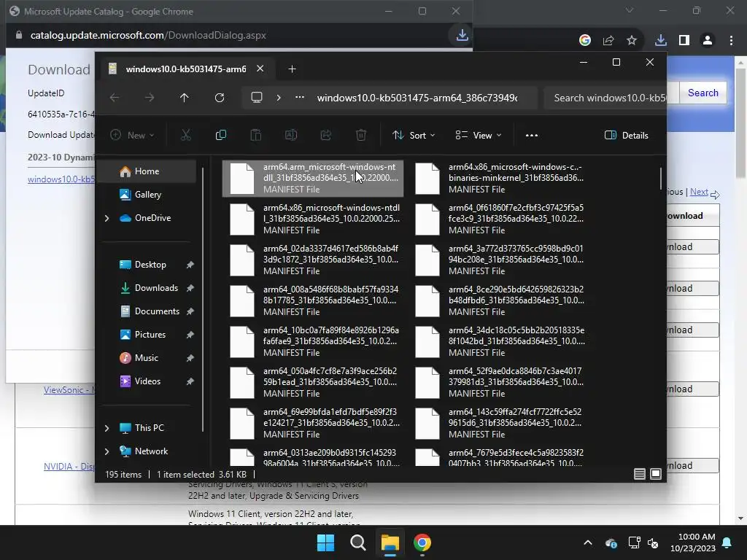
Task: Open the View dropdown menu
Action: pos(479,135)
